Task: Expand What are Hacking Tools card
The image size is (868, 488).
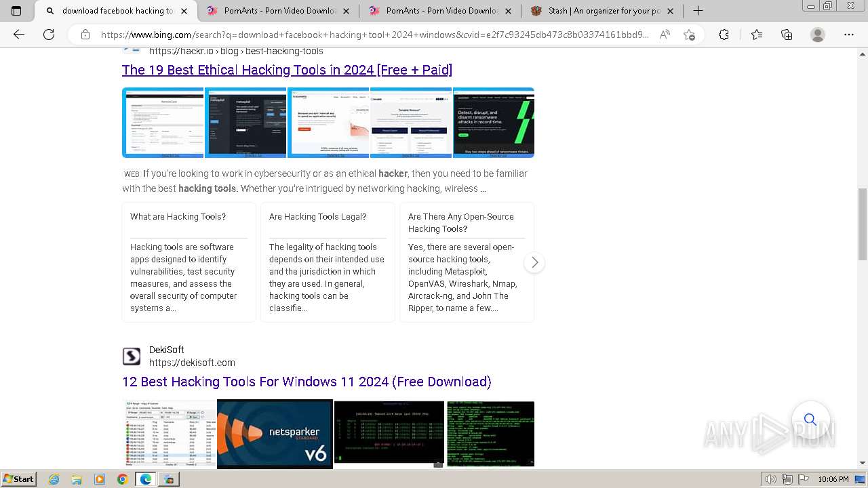Action: (189, 262)
